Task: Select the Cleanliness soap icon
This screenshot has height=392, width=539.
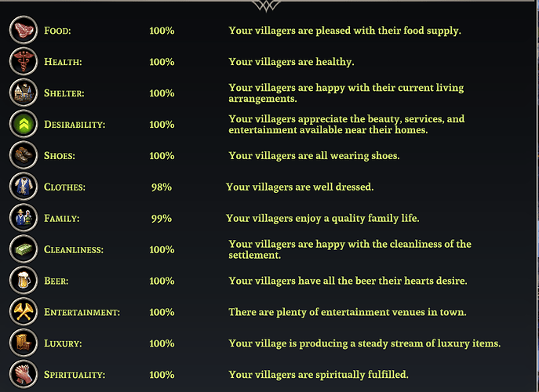Action: (22, 249)
